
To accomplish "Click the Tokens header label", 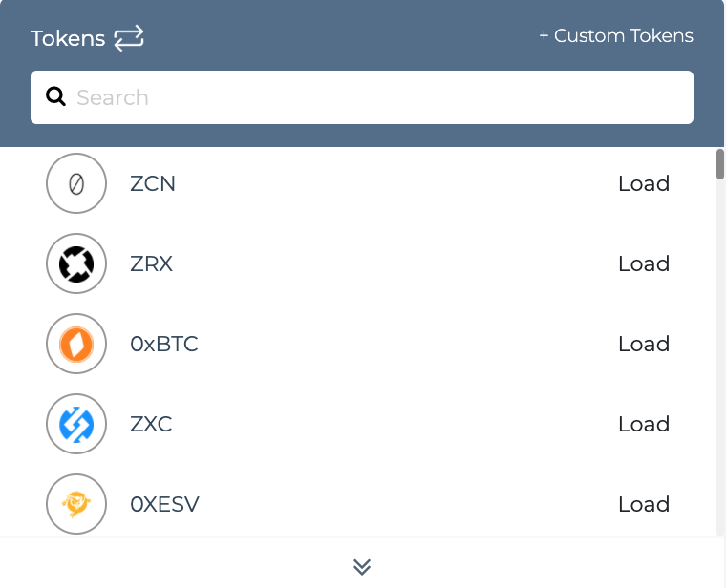I will pyautogui.click(x=68, y=38).
